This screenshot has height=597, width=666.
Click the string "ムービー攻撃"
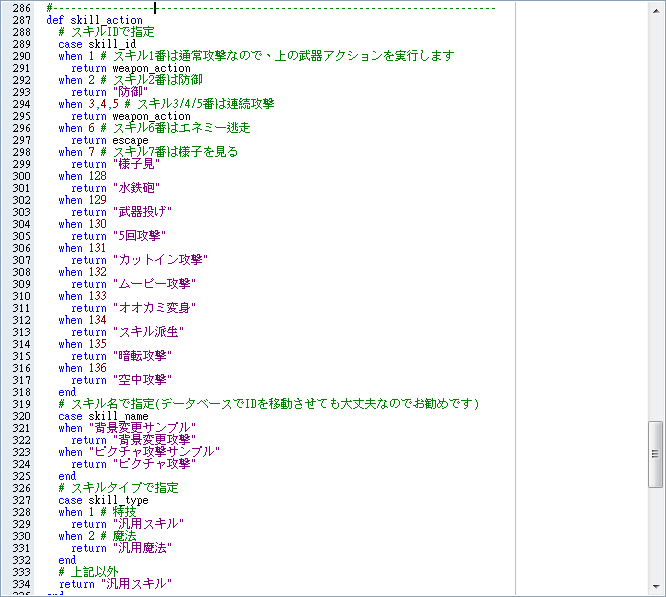point(154,284)
